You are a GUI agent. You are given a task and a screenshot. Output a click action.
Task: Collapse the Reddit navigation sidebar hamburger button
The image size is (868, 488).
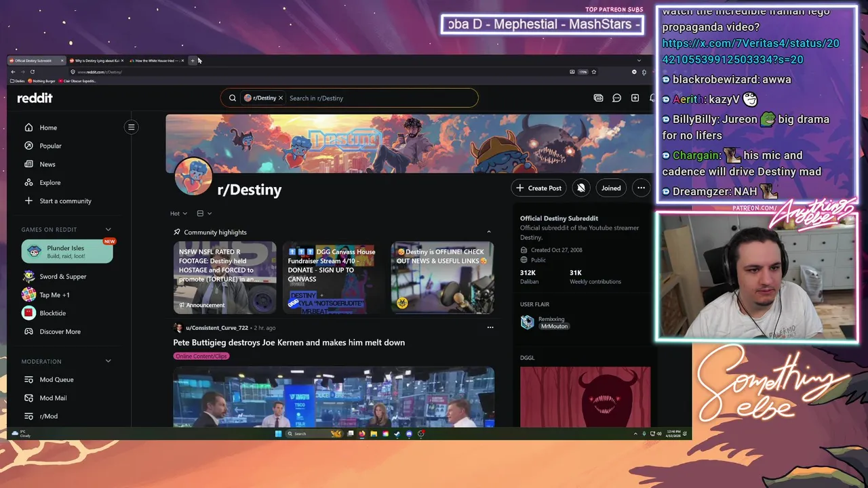coord(132,127)
